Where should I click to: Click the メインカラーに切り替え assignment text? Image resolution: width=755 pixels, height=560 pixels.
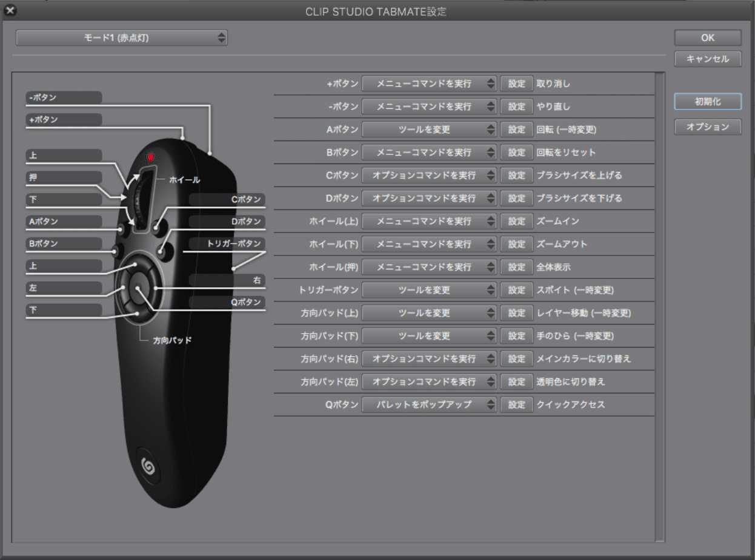pos(584,359)
